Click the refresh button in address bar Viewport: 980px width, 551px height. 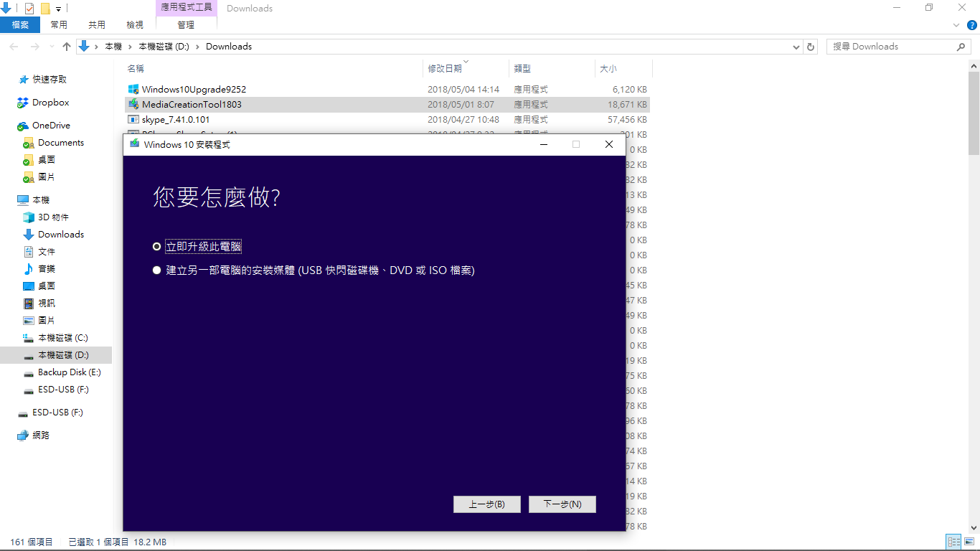[811, 47]
